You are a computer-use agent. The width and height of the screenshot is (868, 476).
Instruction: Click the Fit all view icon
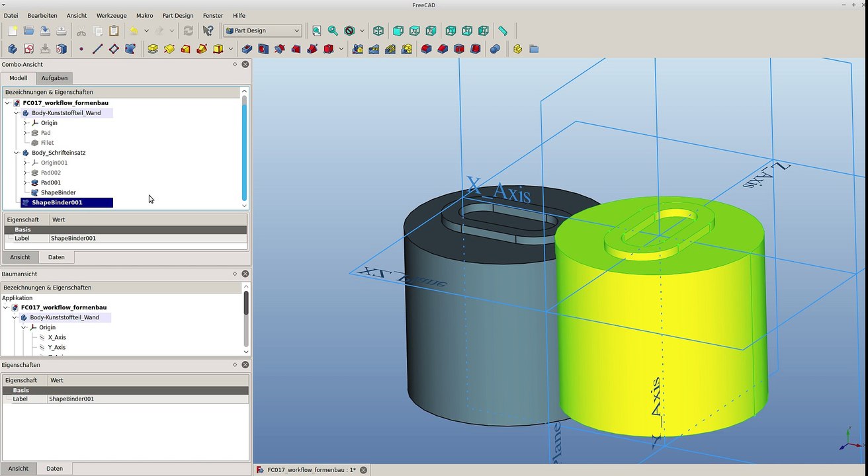coord(317,30)
